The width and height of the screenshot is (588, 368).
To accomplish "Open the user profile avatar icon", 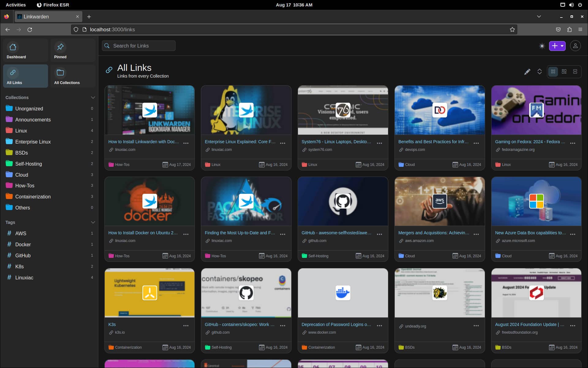I will (x=575, y=46).
